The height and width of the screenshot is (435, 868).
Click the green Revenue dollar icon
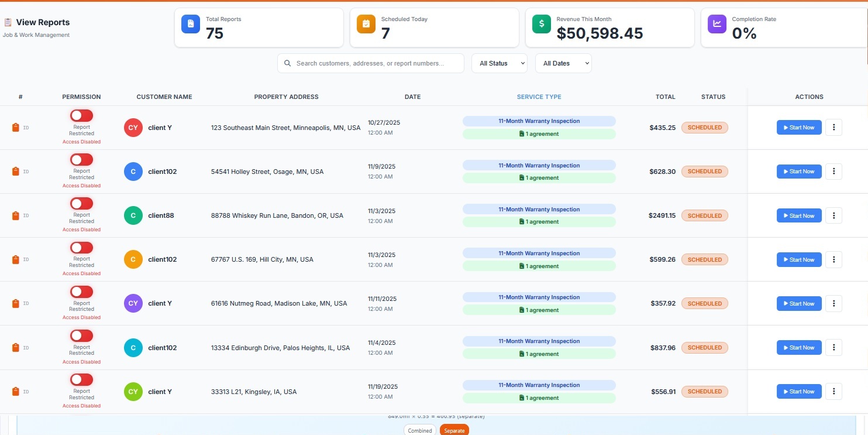click(x=542, y=24)
